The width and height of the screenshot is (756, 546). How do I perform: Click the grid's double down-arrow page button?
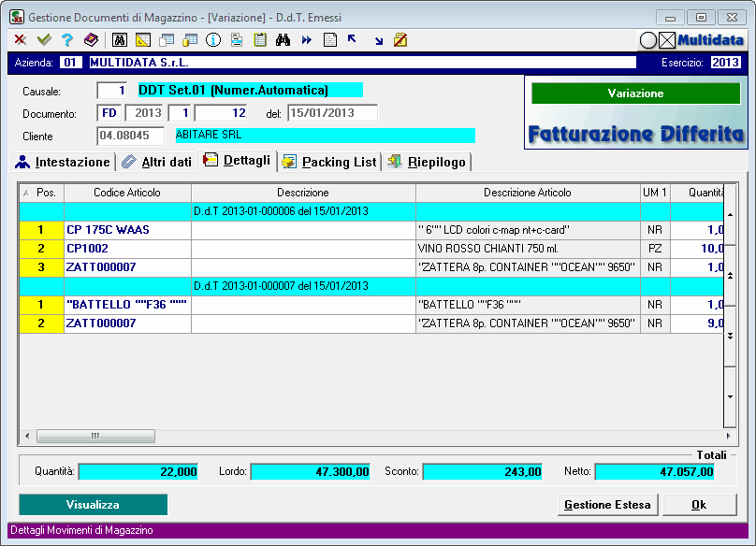tap(730, 336)
